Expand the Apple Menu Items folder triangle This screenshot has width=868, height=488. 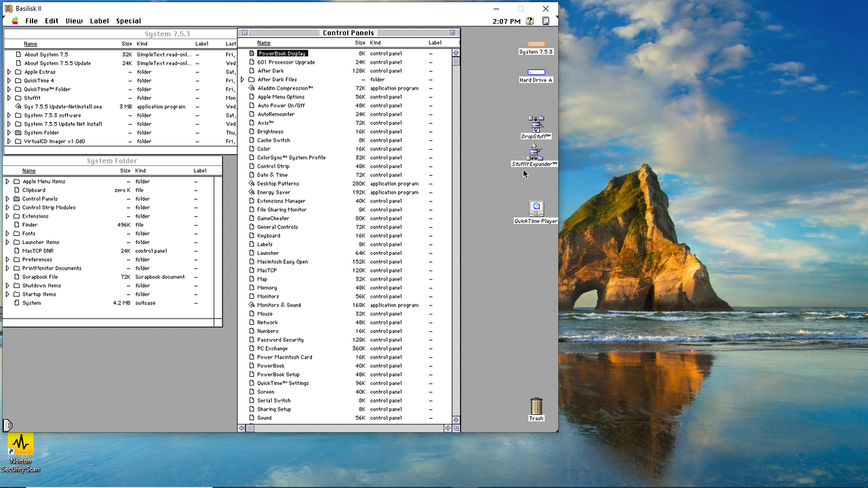(7, 182)
